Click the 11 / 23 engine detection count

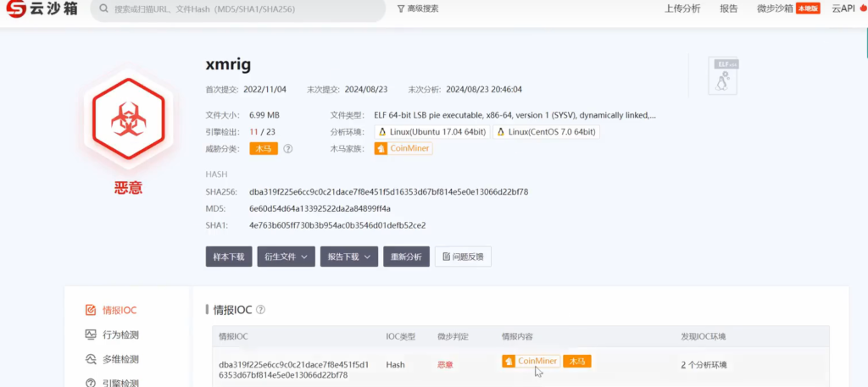click(x=263, y=131)
